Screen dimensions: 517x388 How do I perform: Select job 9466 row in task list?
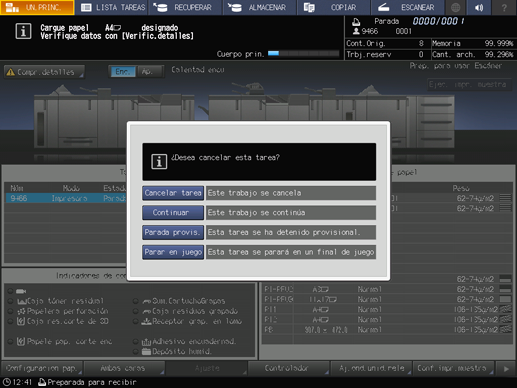[x=66, y=198]
